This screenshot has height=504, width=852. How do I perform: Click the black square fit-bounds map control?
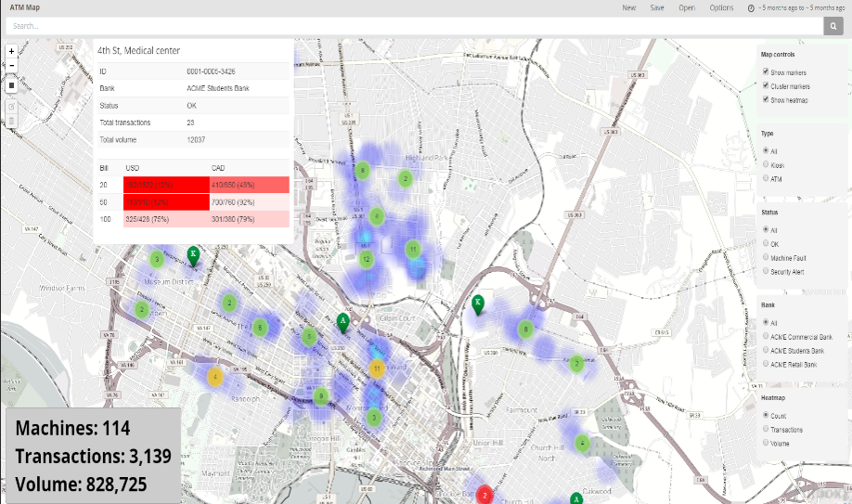coord(11,85)
